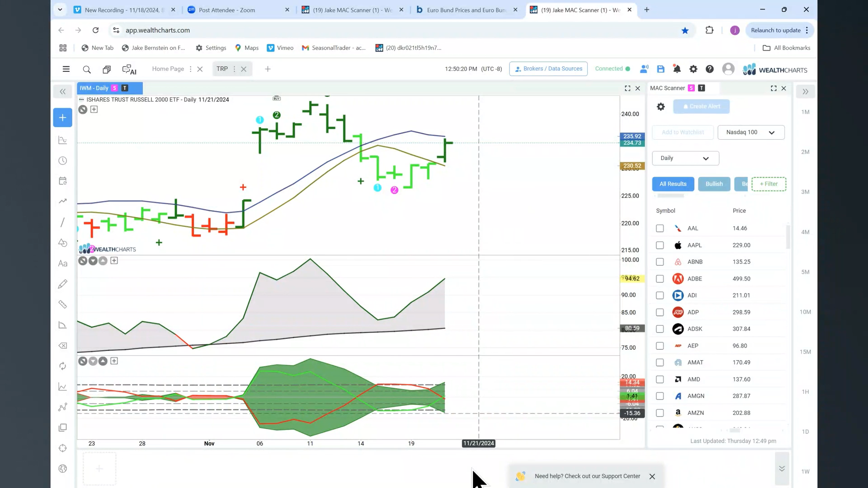Open the MAC Scanner settings gear
Viewport: 868px width, 488px height.
click(661, 107)
